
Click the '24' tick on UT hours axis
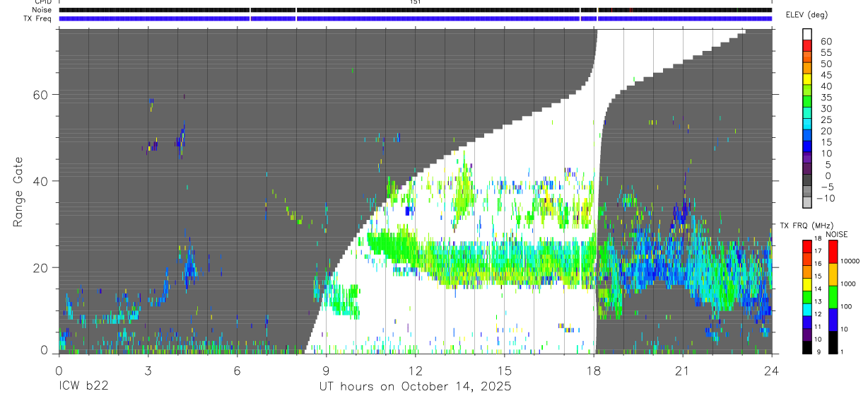coord(772,370)
